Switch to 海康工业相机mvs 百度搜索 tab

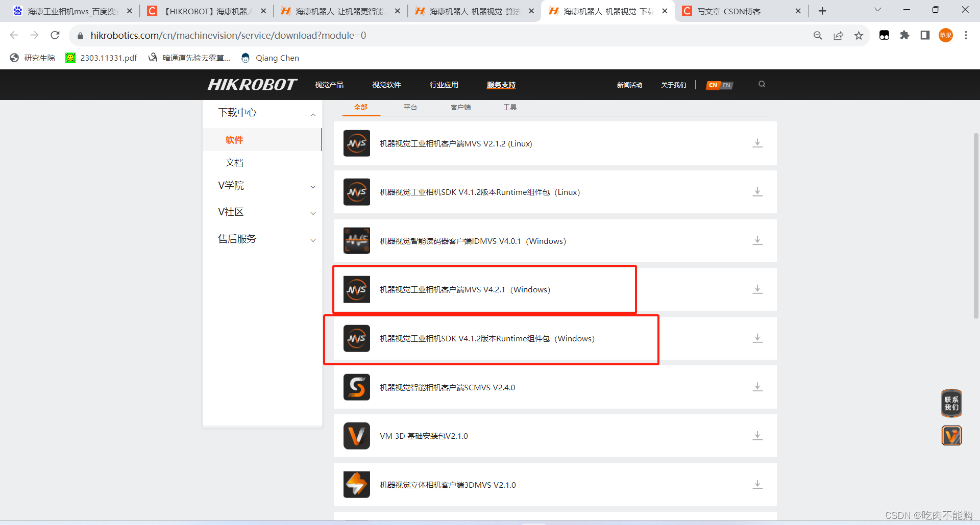(72, 11)
